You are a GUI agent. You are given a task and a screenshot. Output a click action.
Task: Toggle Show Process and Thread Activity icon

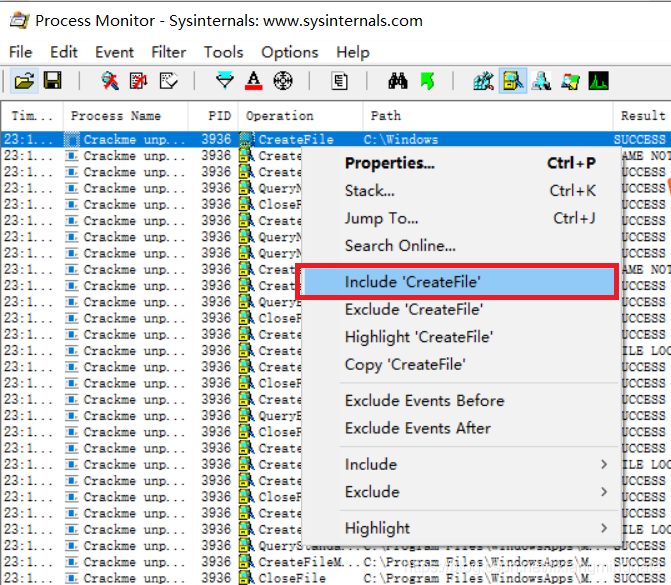tap(570, 80)
